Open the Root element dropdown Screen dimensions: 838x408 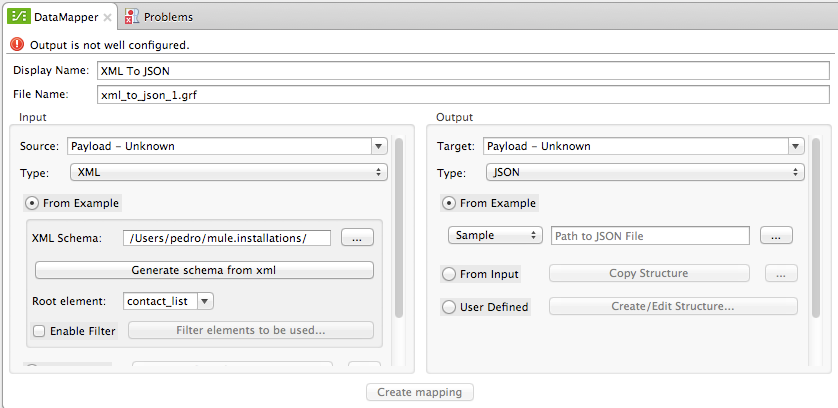click(x=168, y=300)
